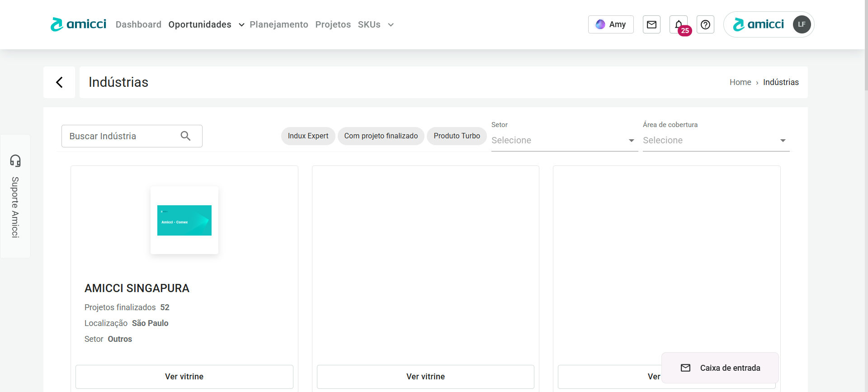The width and height of the screenshot is (868, 392).
Task: Toggle the Indux Expert filter chip
Action: pos(308,136)
